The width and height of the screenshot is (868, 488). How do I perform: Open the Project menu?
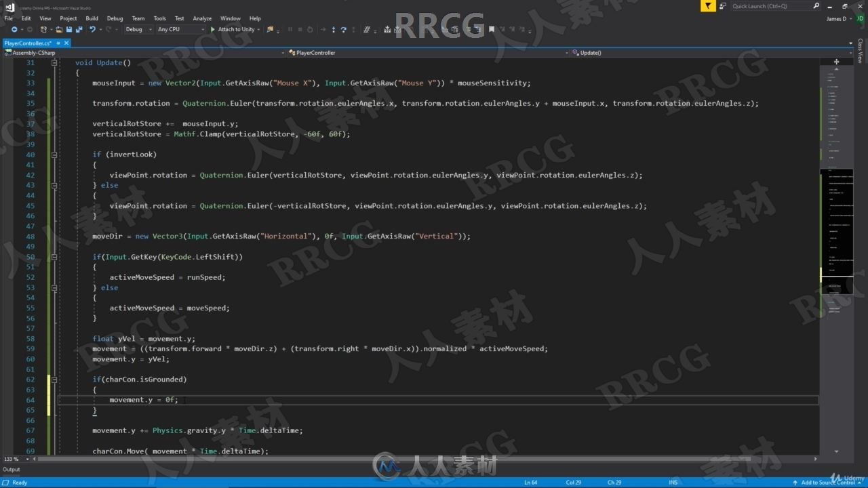click(x=68, y=18)
